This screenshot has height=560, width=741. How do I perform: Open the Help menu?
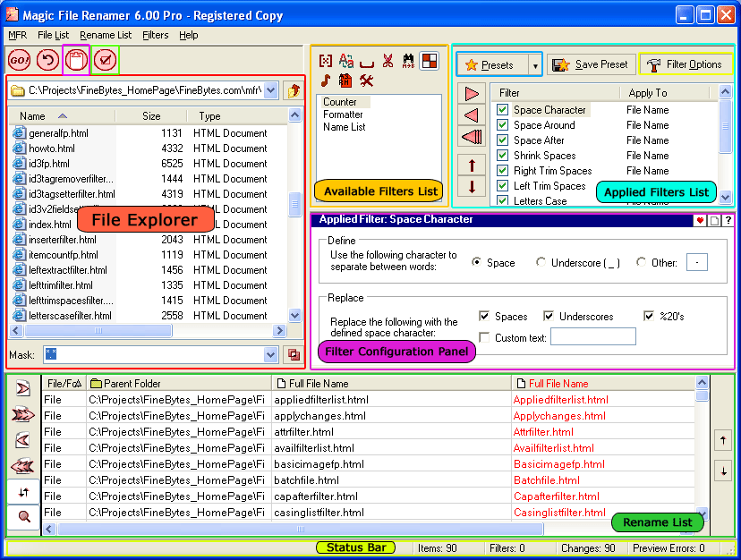[189, 35]
